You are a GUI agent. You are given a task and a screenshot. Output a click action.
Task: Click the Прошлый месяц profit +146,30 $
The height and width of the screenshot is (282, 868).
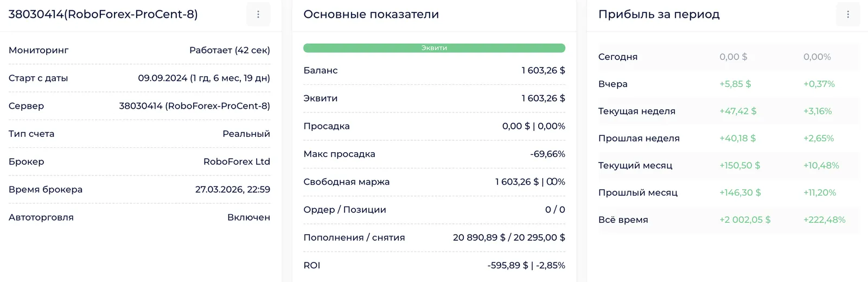tap(740, 193)
